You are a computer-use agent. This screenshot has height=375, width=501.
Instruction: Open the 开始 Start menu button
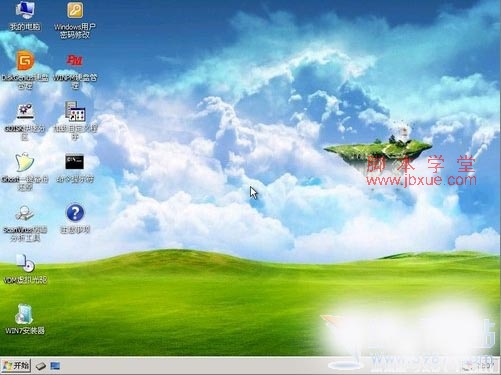point(16,366)
